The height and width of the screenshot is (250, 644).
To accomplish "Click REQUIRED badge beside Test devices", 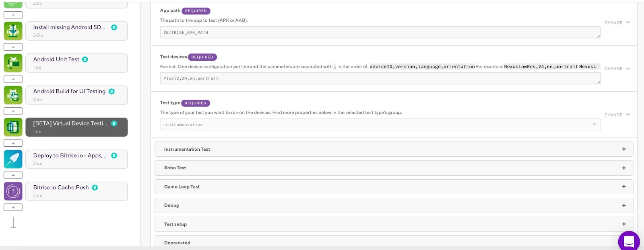I will [x=202, y=57].
